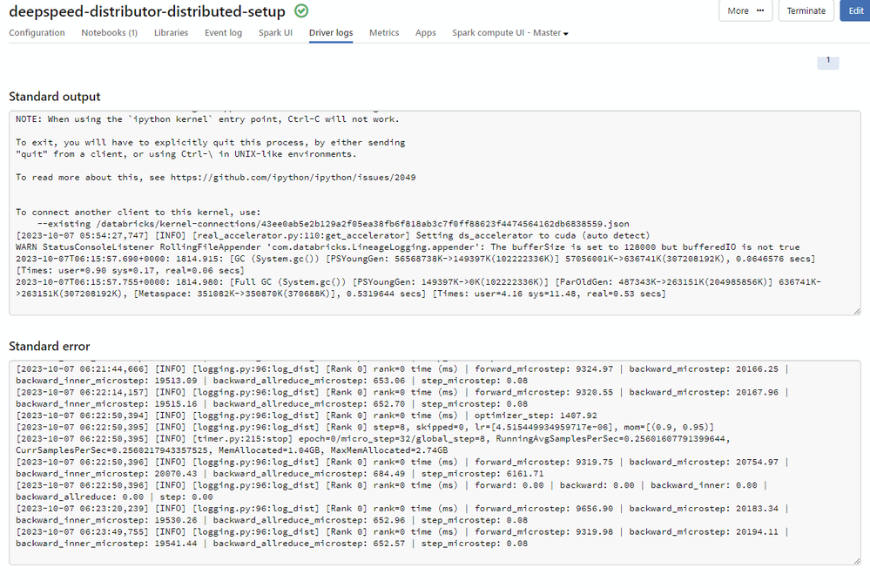
Task: Click the green running status check icon
Action: pyautogui.click(x=301, y=11)
